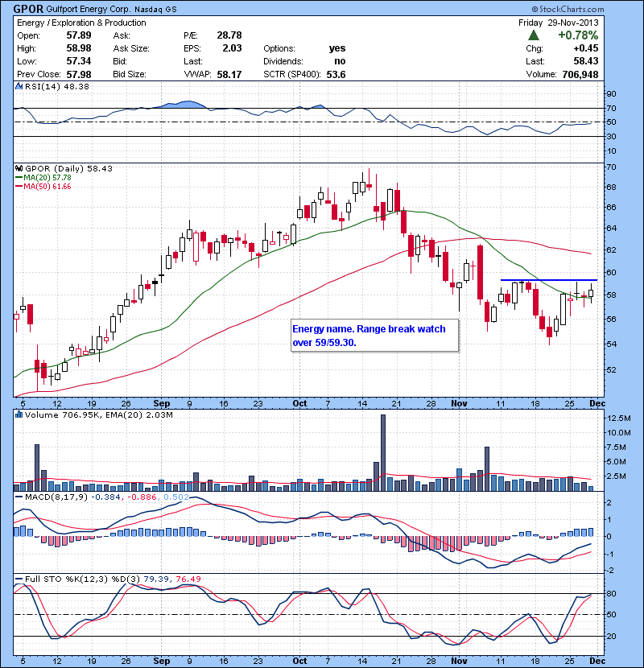Click the Gulfport Energy Corp. company name
644x668 pixels.
(x=89, y=10)
